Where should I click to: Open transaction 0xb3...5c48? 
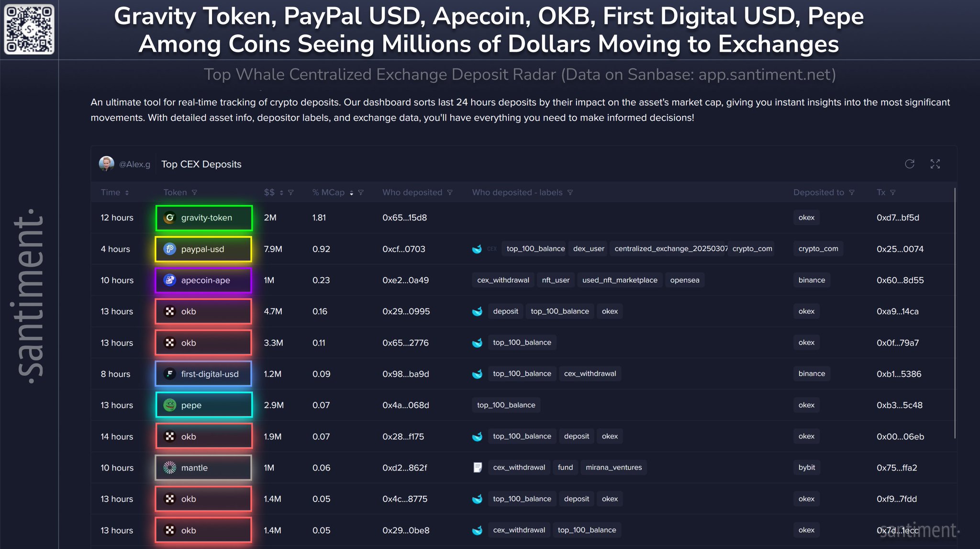click(899, 405)
